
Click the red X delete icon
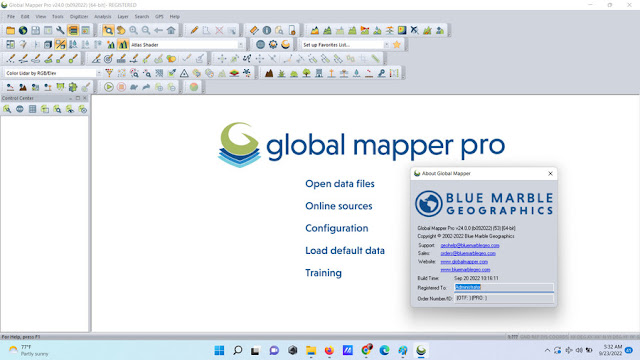(219, 30)
